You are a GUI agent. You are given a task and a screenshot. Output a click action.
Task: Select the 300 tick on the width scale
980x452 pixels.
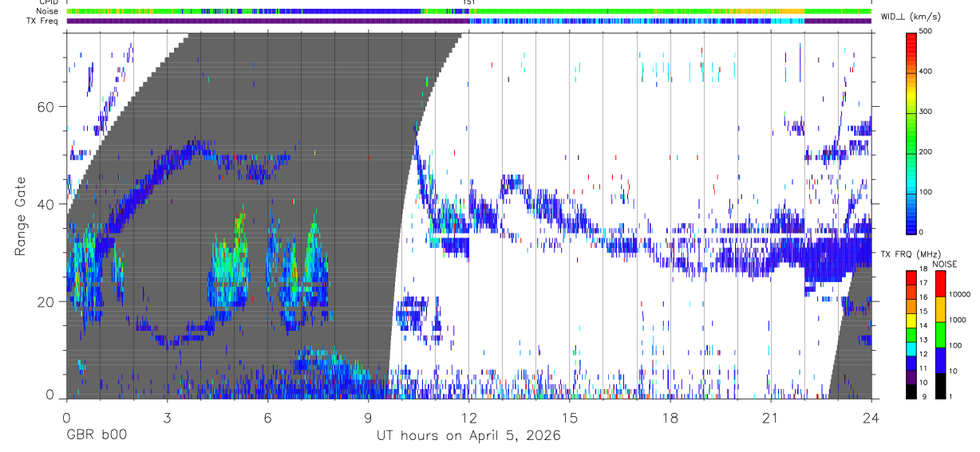point(927,112)
